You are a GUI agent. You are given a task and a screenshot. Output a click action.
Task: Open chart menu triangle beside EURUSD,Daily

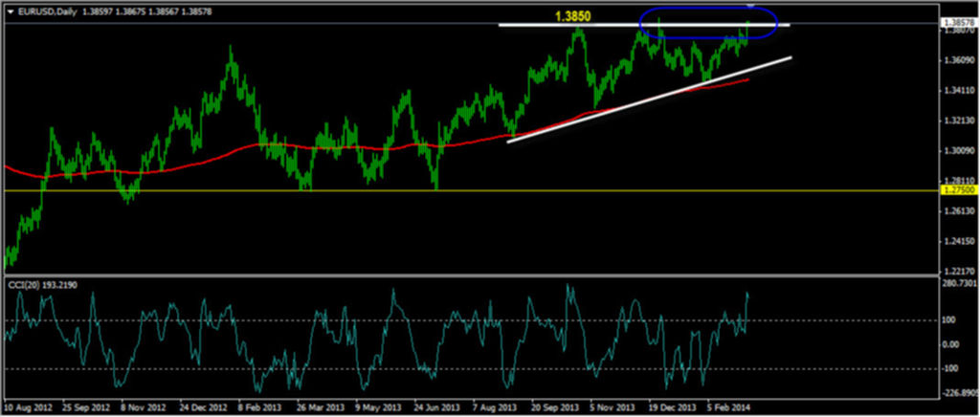(x=10, y=11)
